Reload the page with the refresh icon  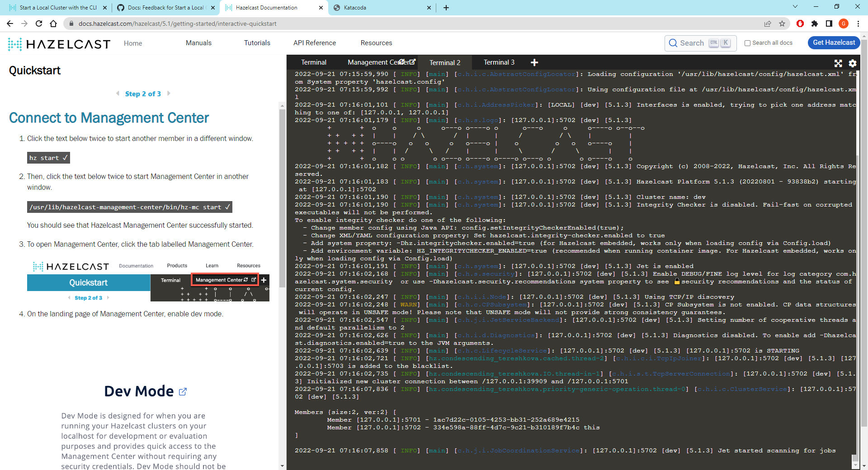point(39,23)
